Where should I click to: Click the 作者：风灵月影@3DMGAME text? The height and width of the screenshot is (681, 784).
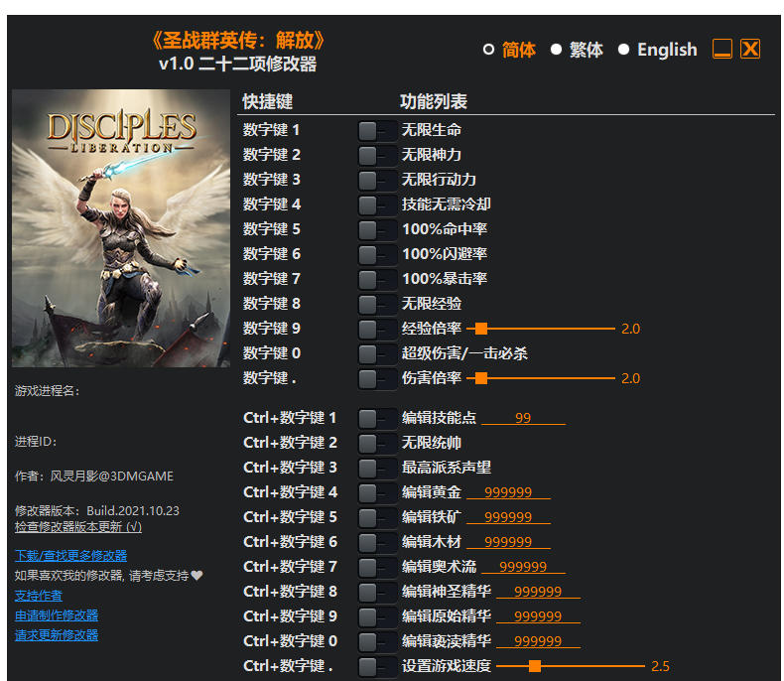pos(94,476)
